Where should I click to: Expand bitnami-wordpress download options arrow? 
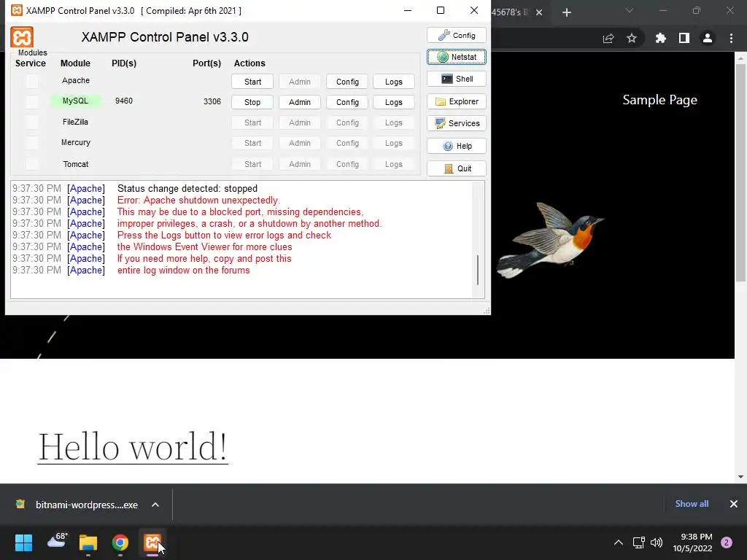point(155,505)
